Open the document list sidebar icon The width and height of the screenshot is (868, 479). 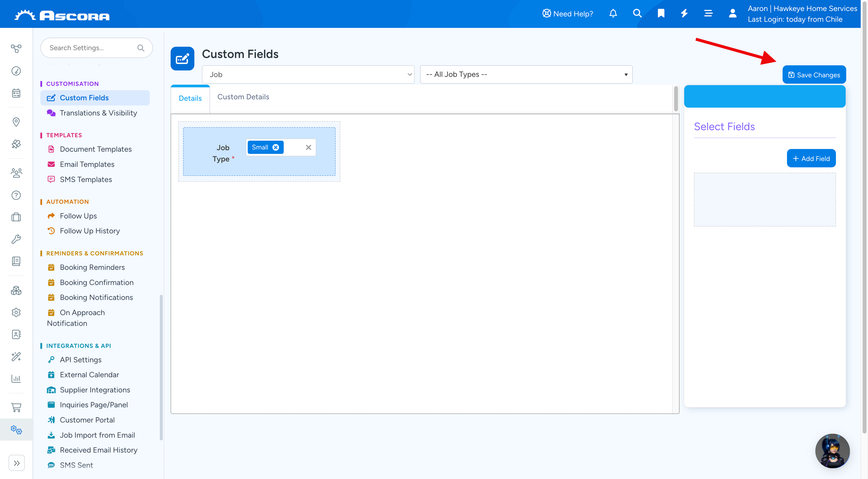click(x=16, y=262)
